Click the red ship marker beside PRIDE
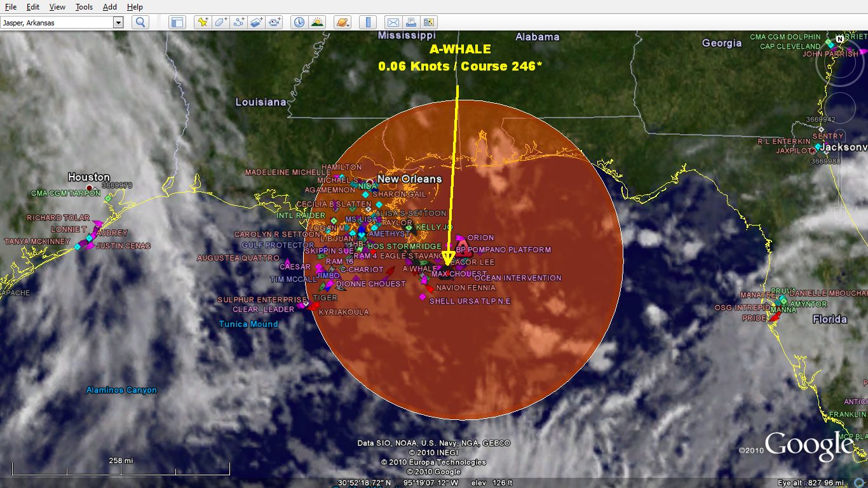The image size is (868, 488). tap(775, 316)
